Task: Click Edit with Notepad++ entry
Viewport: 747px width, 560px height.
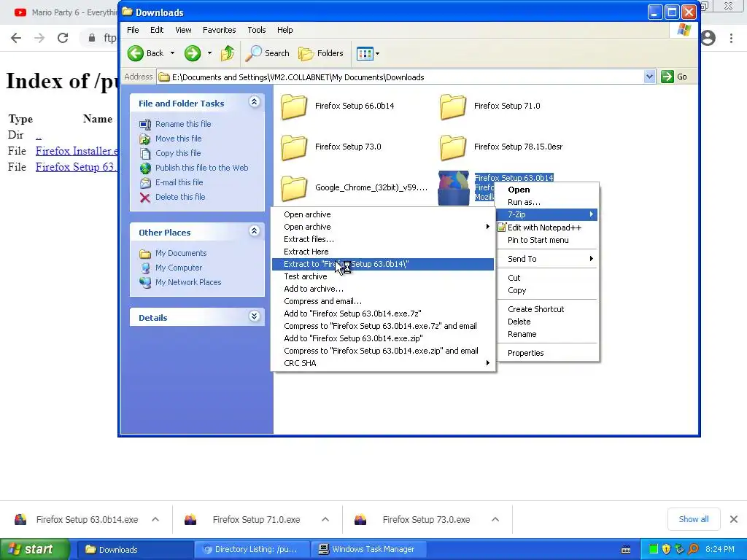Action: pos(547,227)
